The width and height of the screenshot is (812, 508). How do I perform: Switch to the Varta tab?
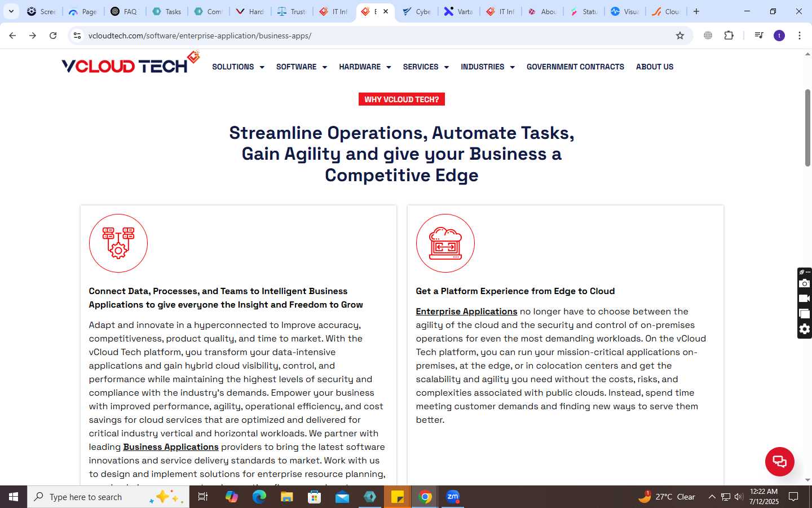point(458,11)
